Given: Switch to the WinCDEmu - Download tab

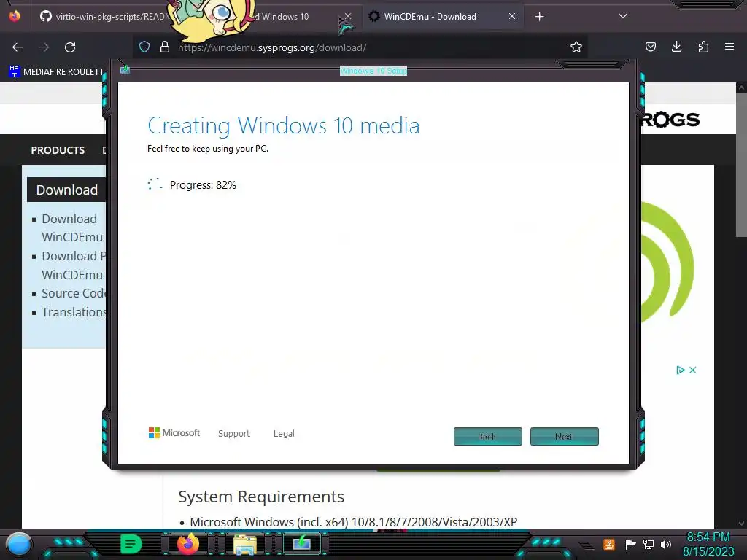Looking at the screenshot, I should tap(443, 17).
